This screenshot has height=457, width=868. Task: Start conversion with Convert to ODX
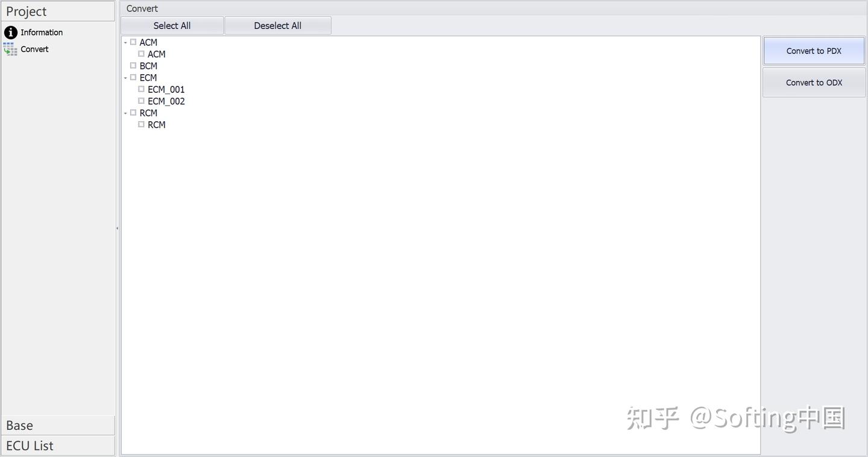click(814, 82)
